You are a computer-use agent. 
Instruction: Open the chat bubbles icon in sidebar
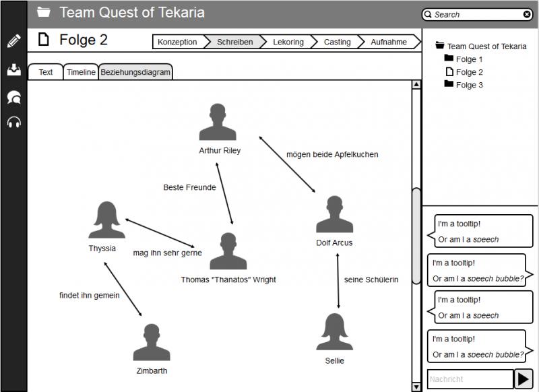[x=13, y=97]
